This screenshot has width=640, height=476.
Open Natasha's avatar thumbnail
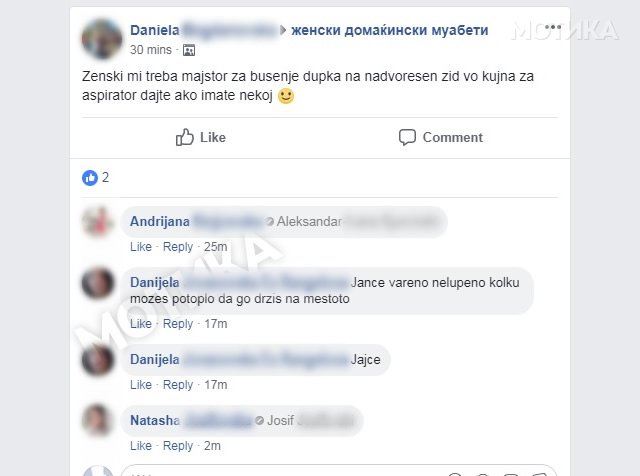pos(98,420)
